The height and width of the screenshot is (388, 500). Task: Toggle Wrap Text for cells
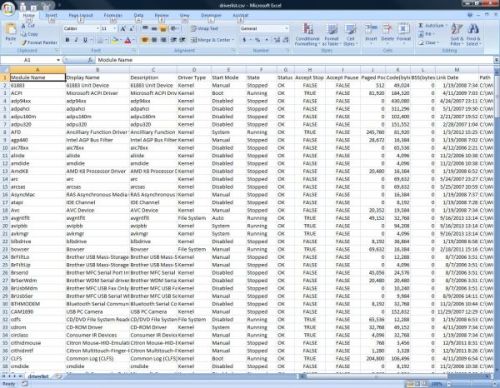(x=205, y=29)
